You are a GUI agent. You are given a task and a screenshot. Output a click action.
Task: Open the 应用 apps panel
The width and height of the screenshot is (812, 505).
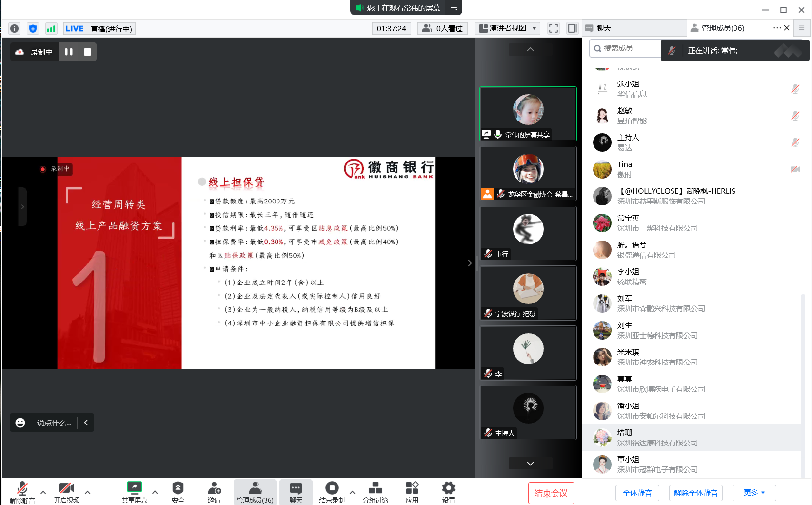412,492
